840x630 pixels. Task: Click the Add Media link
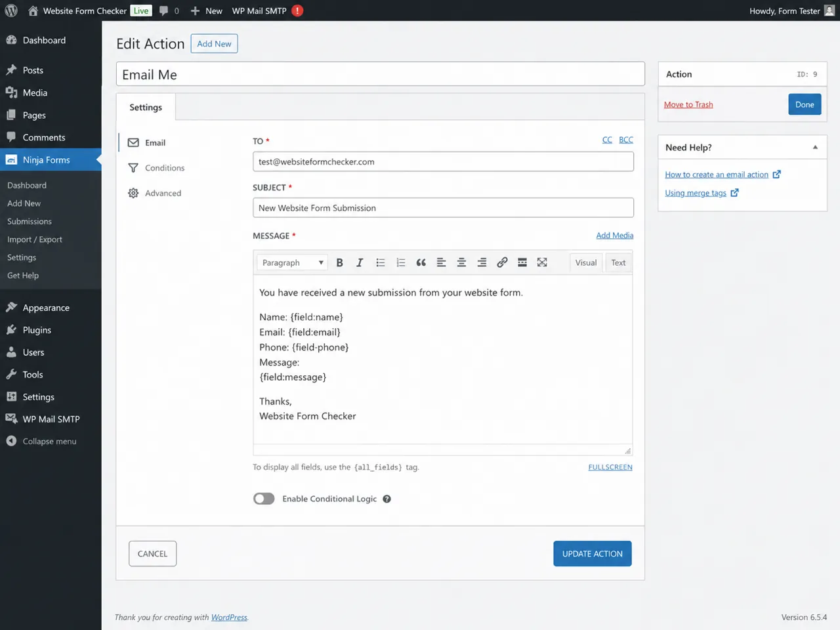coord(615,236)
